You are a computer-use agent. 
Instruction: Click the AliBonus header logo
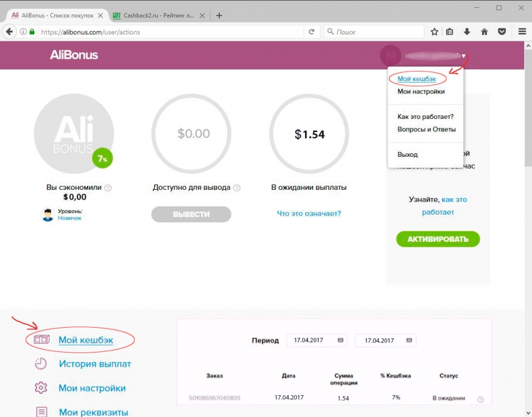(x=74, y=55)
